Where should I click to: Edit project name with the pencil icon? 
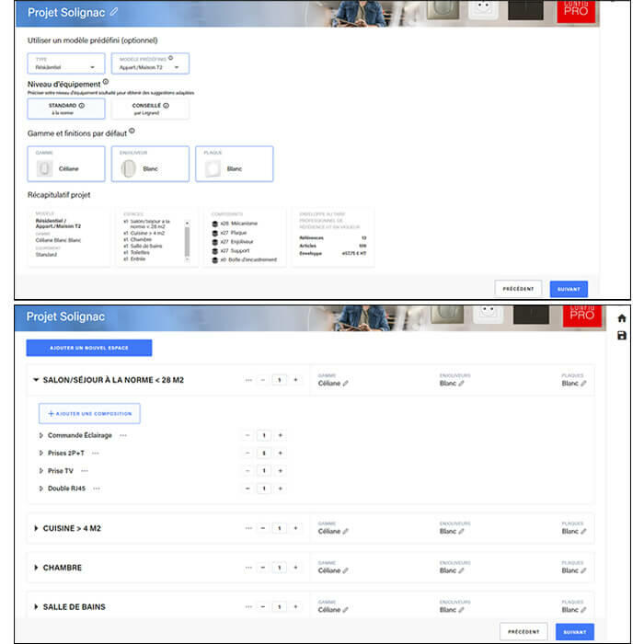click(x=114, y=12)
